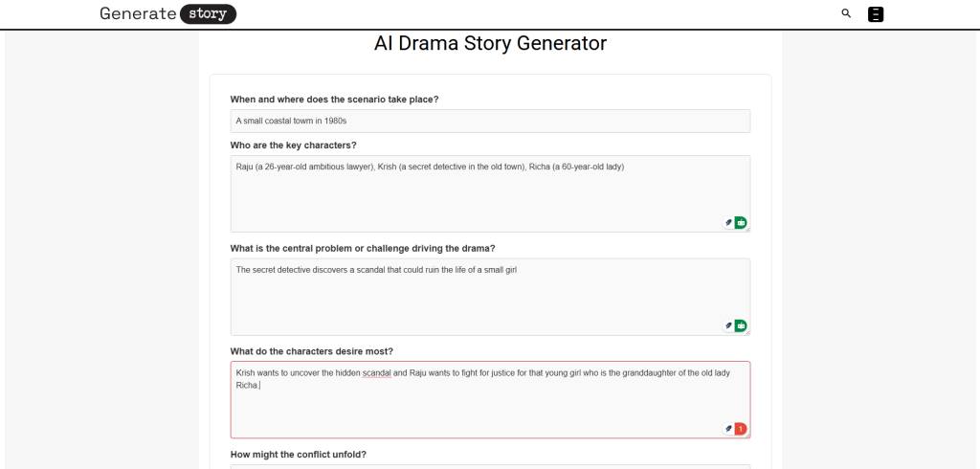The width and height of the screenshot is (980, 469).
Task: Click the underlined misspelled word 'scandal'
Action: pyautogui.click(x=377, y=373)
